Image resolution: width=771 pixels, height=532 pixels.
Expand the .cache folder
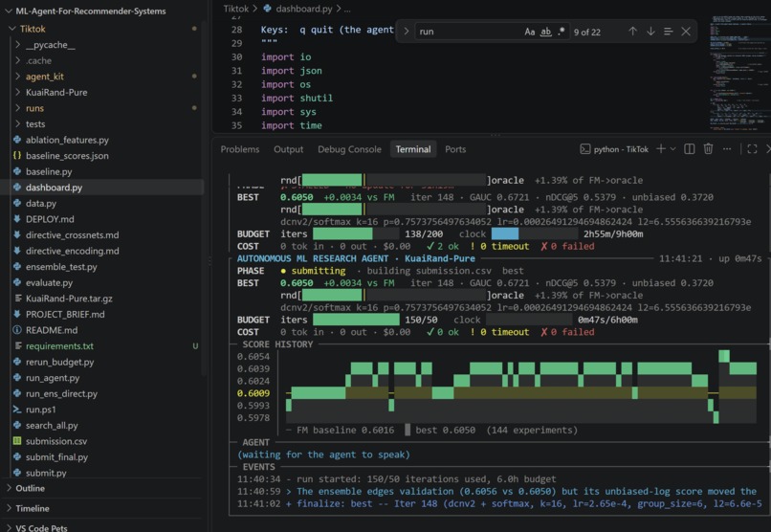tap(38, 60)
